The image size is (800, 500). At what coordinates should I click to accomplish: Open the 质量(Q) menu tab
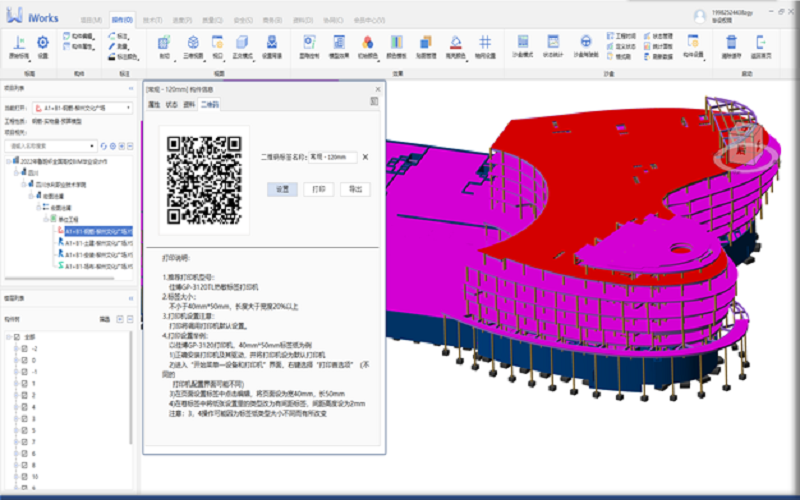[212, 20]
